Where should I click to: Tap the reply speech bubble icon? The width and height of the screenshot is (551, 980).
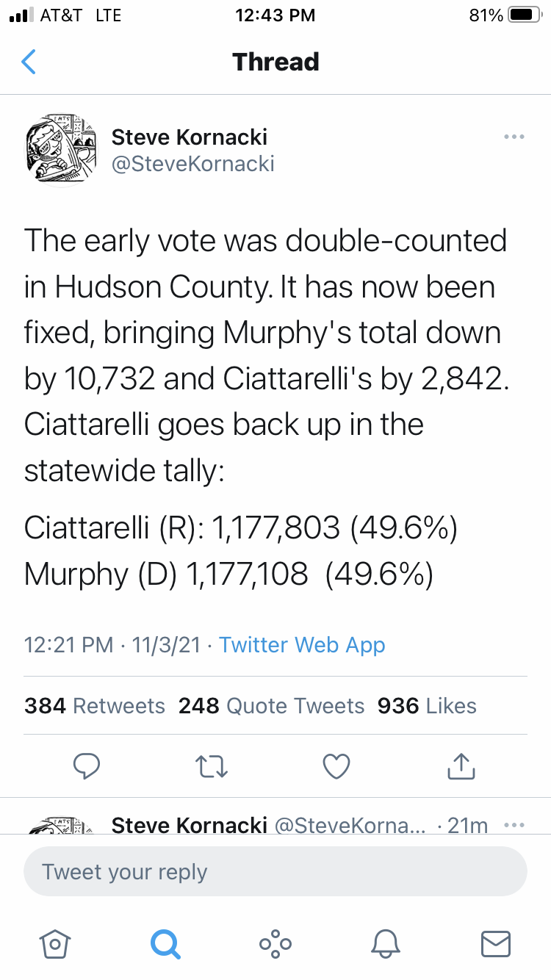[x=87, y=766]
